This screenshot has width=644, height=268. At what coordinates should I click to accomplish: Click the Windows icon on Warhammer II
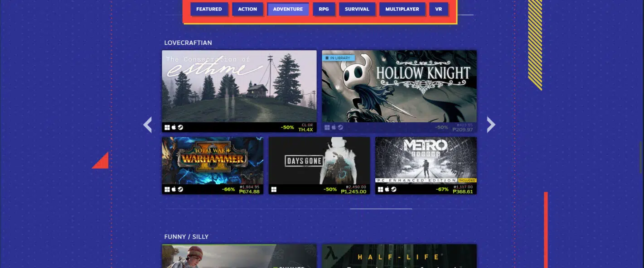[x=167, y=190]
